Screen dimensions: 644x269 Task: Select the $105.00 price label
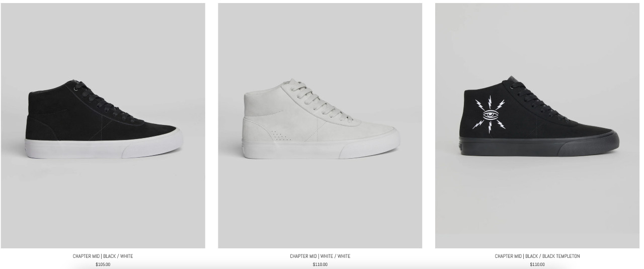pos(103,264)
